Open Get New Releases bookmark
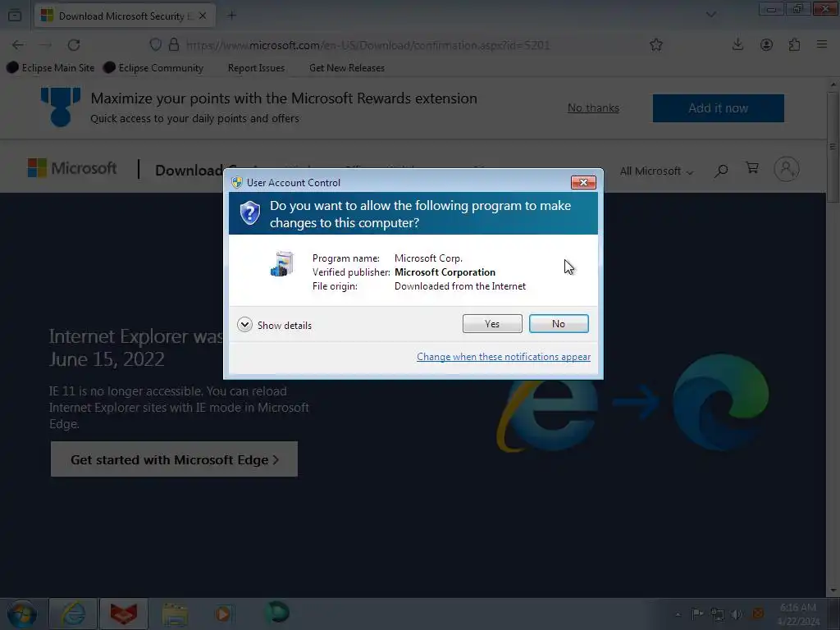The height and width of the screenshot is (630, 840). [347, 68]
